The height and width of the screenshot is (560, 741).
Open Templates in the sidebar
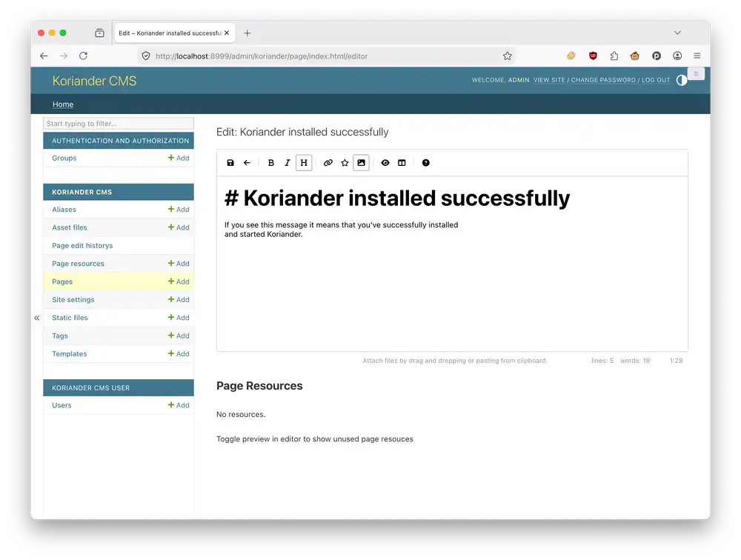coord(70,354)
